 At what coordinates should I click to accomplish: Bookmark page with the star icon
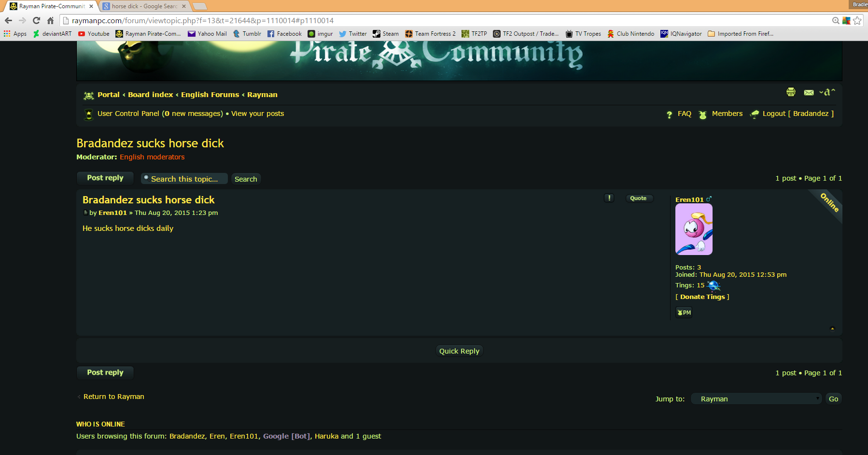(x=857, y=20)
